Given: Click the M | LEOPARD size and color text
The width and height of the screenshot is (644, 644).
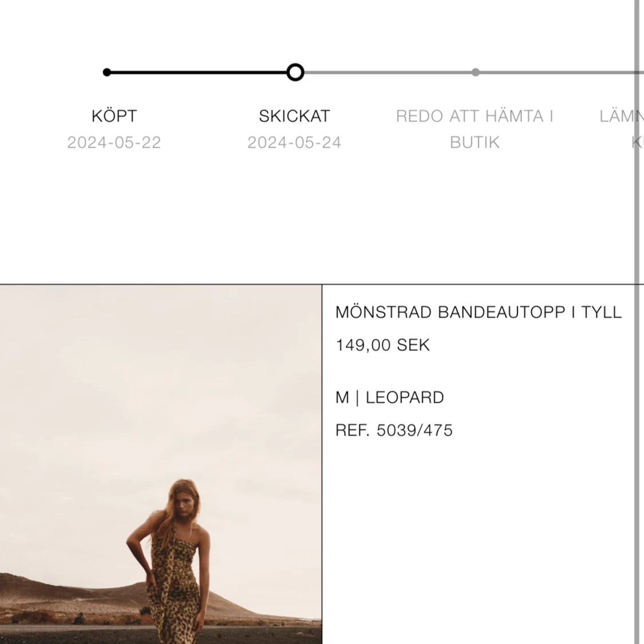Looking at the screenshot, I should (390, 398).
